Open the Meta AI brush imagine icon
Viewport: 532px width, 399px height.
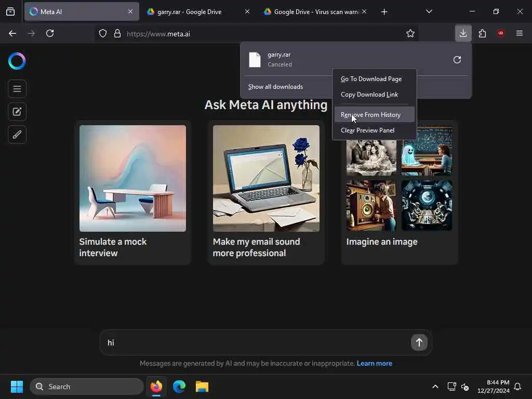point(17,135)
